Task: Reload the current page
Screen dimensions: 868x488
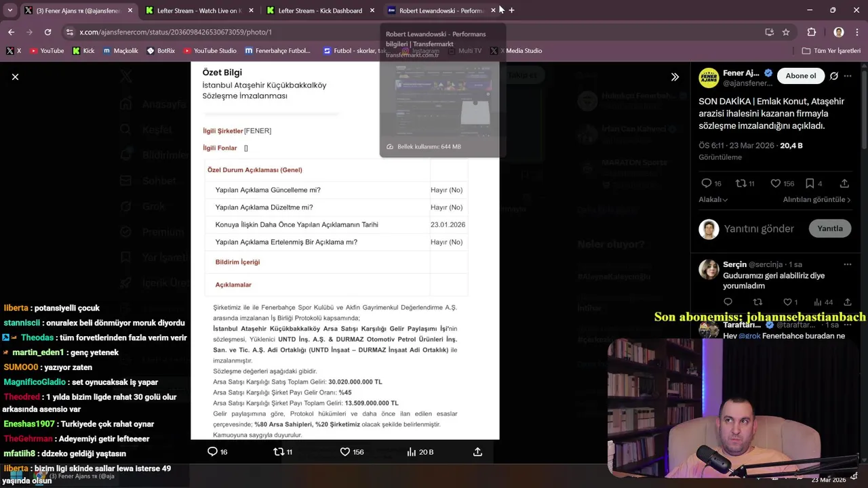Action: coord(47,32)
